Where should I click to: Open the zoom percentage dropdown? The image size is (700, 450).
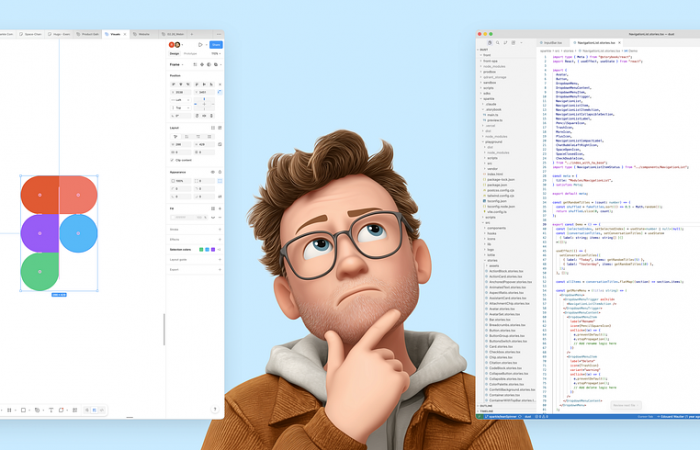coord(213,54)
